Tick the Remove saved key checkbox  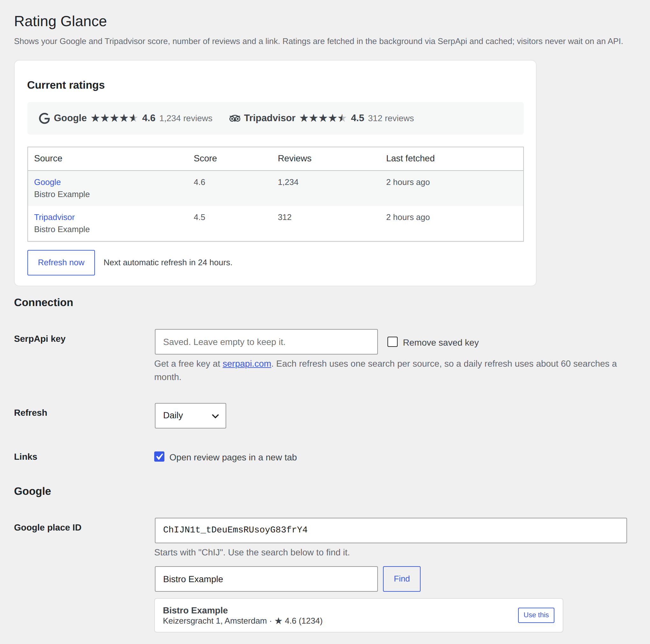pos(392,342)
